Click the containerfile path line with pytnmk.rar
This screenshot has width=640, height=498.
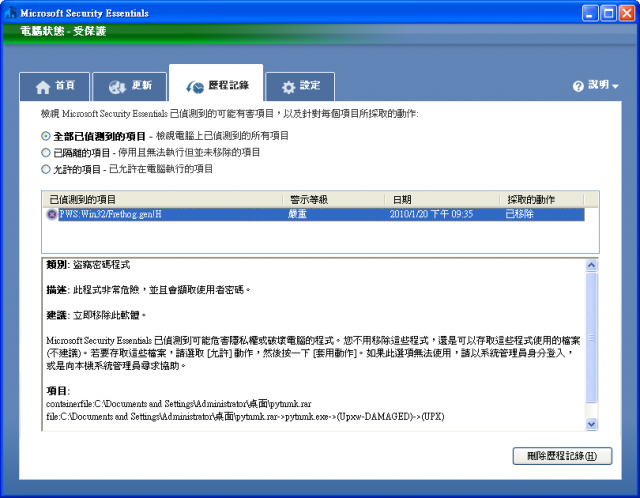coord(179,404)
